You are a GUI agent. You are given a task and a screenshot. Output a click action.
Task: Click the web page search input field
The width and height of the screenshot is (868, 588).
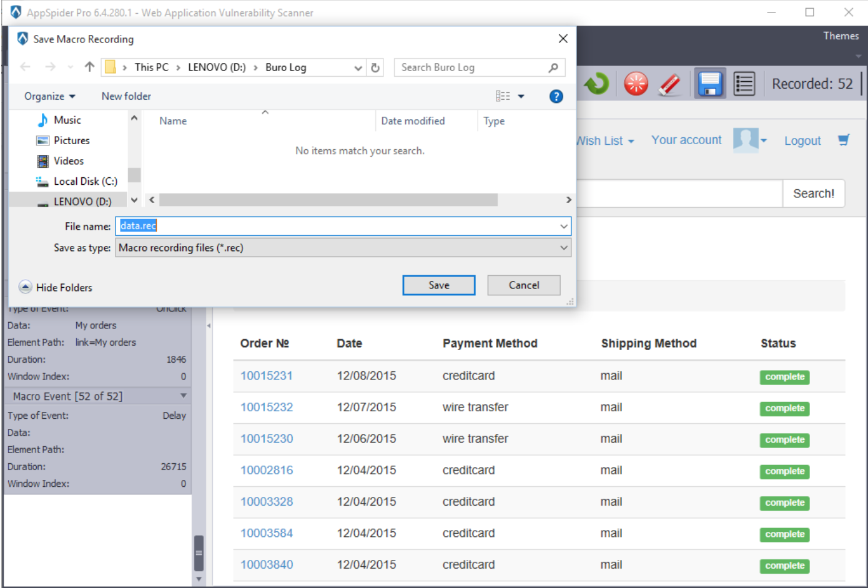point(679,194)
